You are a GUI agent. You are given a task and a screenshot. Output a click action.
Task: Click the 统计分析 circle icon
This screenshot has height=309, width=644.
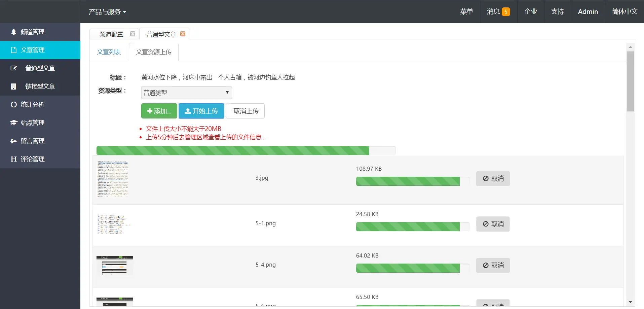click(x=14, y=104)
